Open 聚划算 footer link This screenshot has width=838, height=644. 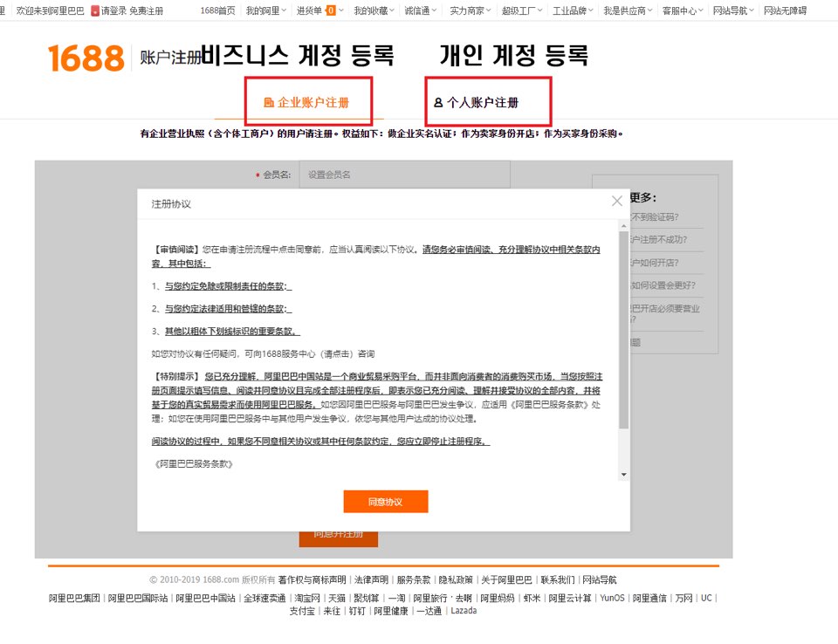[x=367, y=598]
